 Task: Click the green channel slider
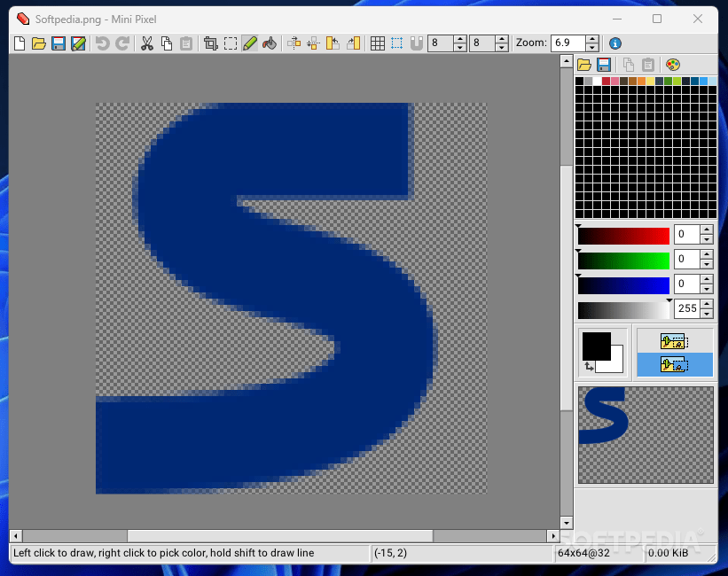point(623,261)
